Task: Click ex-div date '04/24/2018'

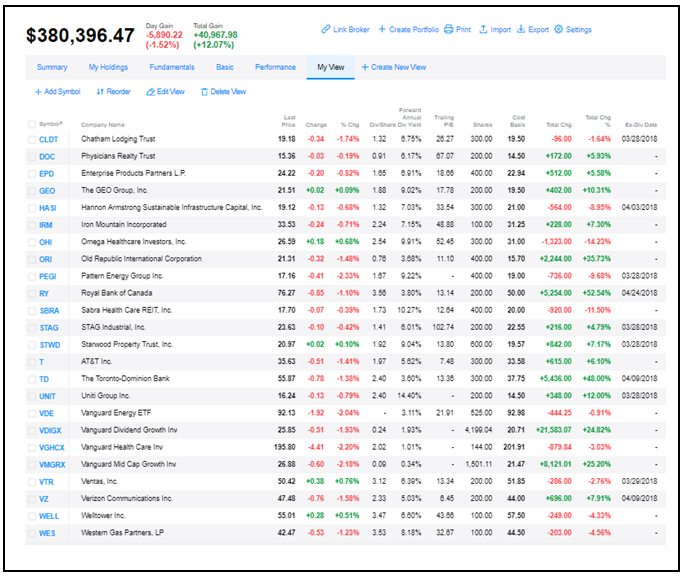Action: [x=640, y=293]
